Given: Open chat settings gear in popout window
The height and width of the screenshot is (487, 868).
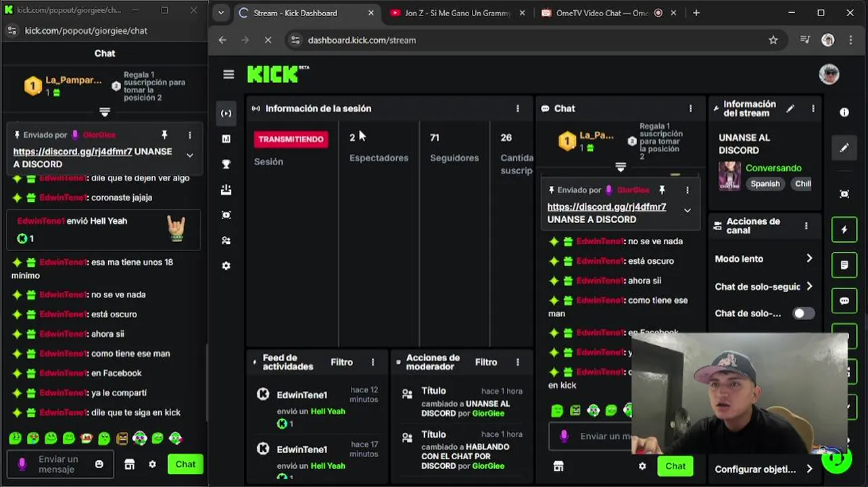Looking at the screenshot, I should (x=152, y=464).
